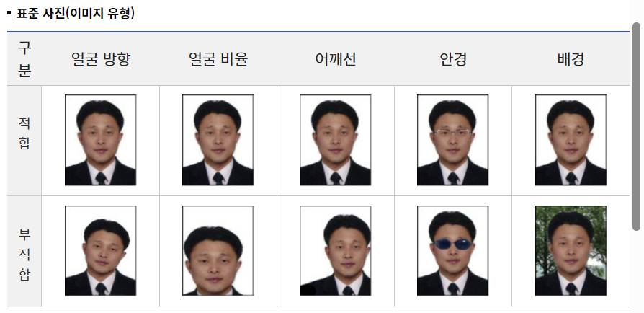Image resolution: width=644 pixels, height=313 pixels.
Task: Click the suitable 배경 white background photo
Action: coord(571,140)
